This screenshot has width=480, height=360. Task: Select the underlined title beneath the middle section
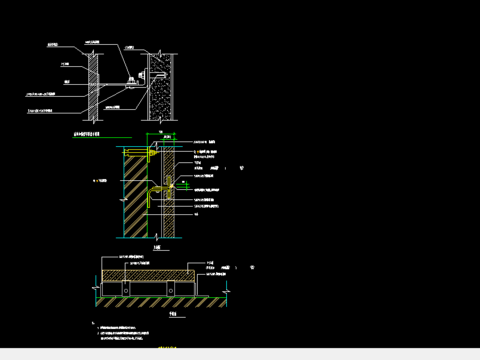click(x=157, y=248)
